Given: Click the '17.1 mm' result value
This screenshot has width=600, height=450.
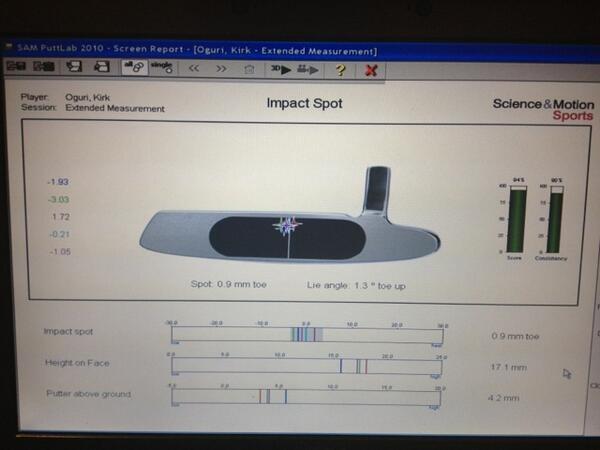Looking at the screenshot, I should click(x=509, y=367).
